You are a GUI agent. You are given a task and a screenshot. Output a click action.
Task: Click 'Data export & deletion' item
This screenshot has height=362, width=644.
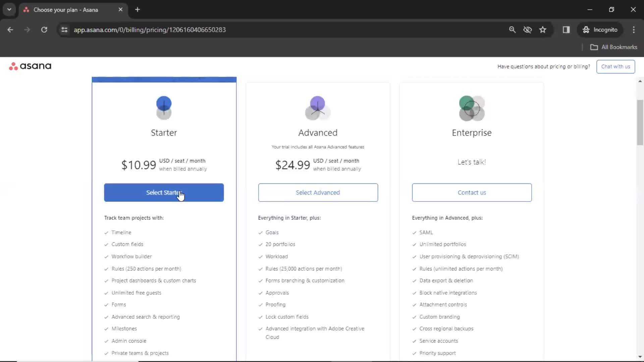pyautogui.click(x=446, y=281)
